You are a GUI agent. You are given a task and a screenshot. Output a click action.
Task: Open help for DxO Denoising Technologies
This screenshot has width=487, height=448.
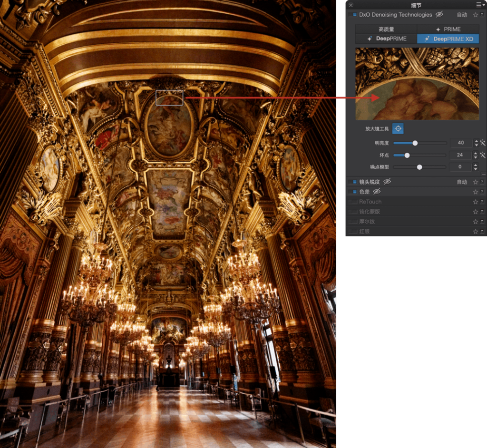pyautogui.click(x=482, y=15)
